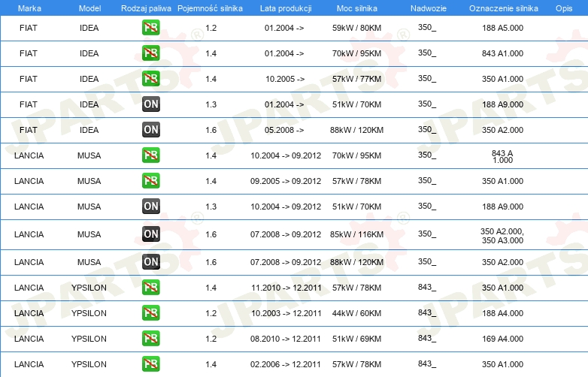Click the petrol icon in the Fiat Idea 1.2 row
588x377 pixels.
click(x=150, y=28)
